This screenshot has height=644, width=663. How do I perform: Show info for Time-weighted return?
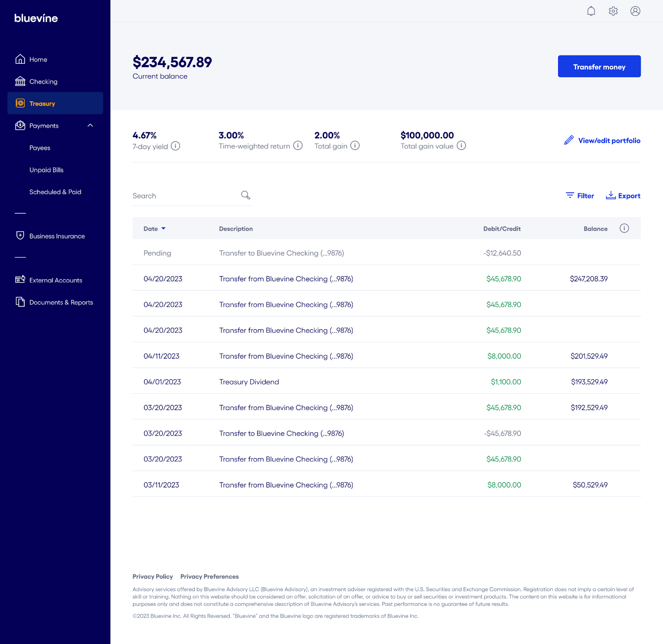(x=298, y=145)
